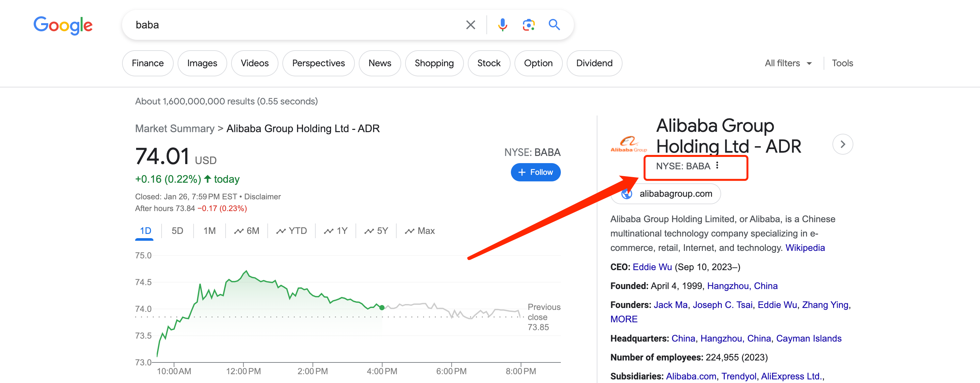Select the News filter chip

(380, 63)
